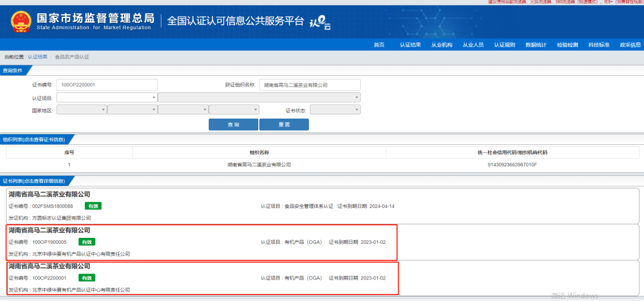This screenshot has height=301, width=644.
Task: Click 有效 badge of certificate 100OP2200001
Action: coord(87,278)
